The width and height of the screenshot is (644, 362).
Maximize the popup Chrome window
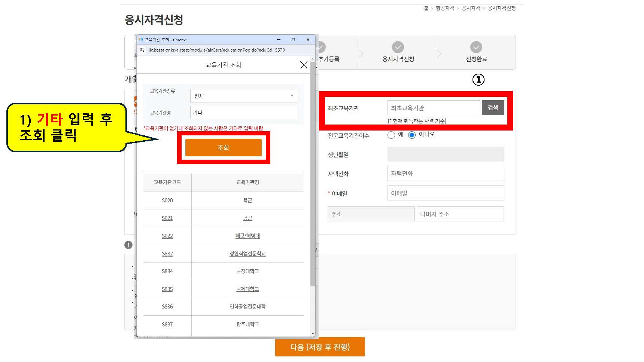pyautogui.click(x=293, y=40)
